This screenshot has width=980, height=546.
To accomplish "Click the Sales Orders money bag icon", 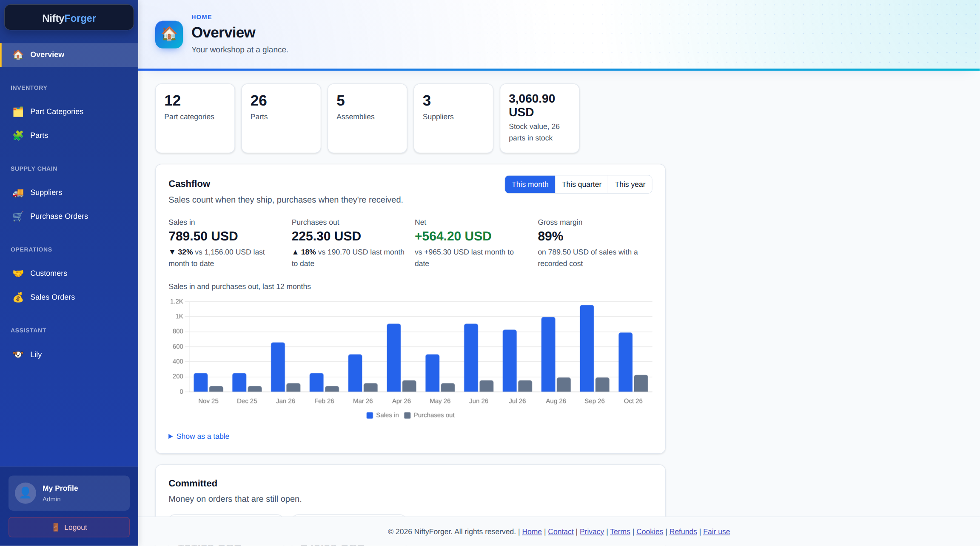I will pyautogui.click(x=18, y=297).
